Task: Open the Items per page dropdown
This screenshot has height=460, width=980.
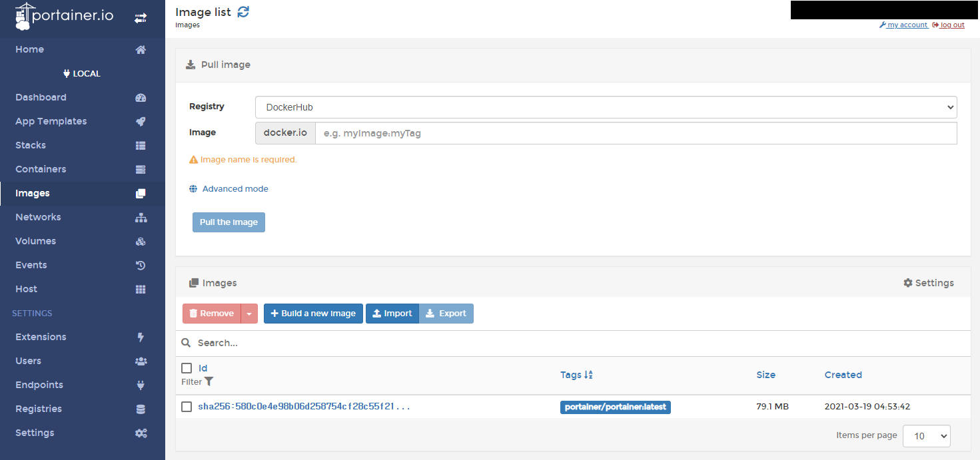Action: pos(927,436)
